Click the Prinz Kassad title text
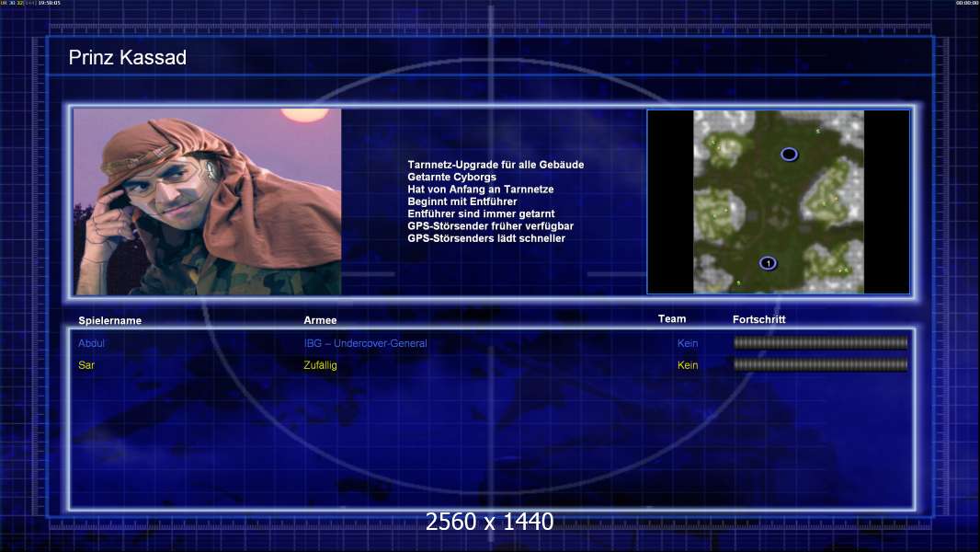 tap(128, 58)
